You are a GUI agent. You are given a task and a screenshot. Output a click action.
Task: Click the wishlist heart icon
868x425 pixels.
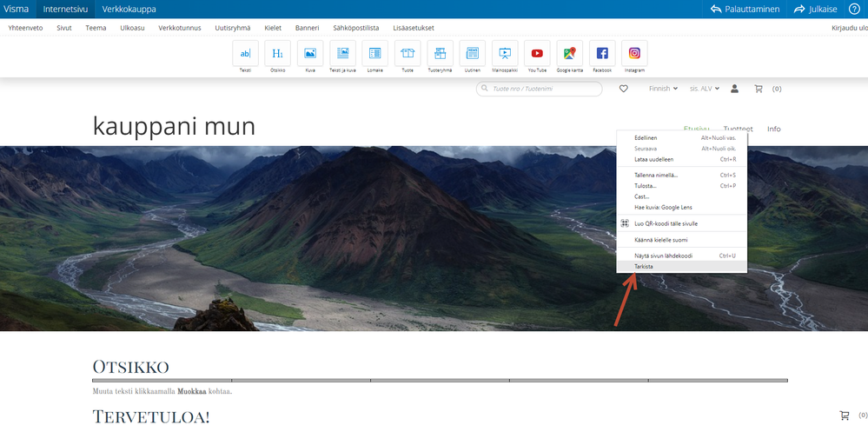point(624,89)
